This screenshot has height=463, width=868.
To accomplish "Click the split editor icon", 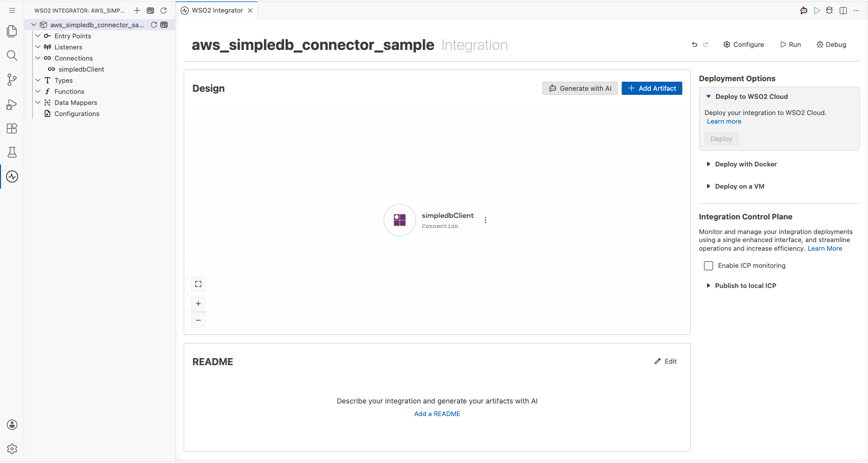I will [843, 11].
